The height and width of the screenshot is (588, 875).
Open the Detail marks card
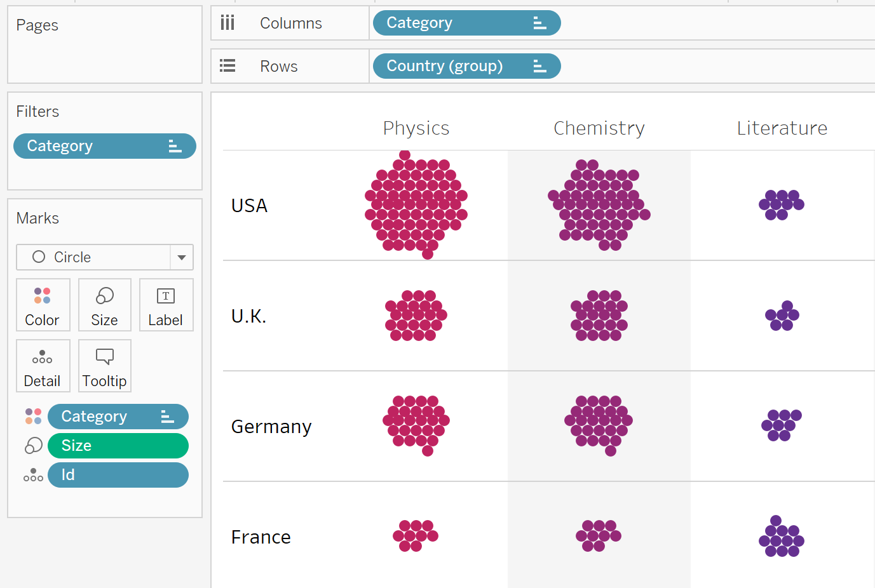43,366
